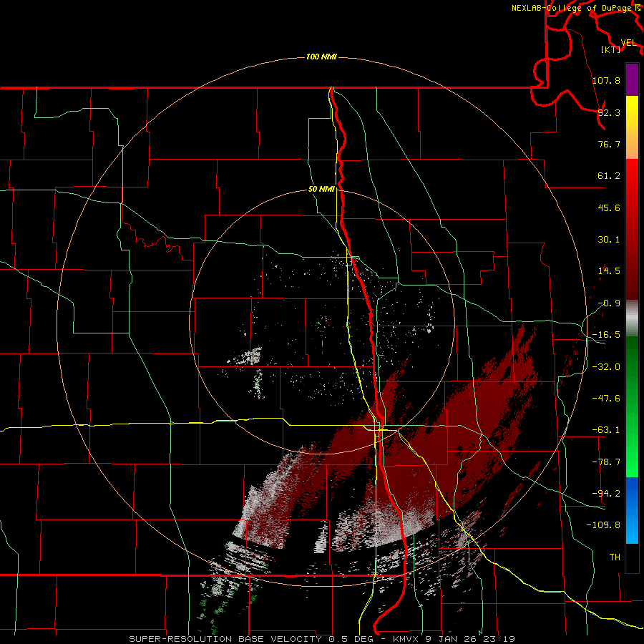Image resolution: width=644 pixels, height=644 pixels.
Task: Click the 45.6 legend value
Action: (x=609, y=208)
